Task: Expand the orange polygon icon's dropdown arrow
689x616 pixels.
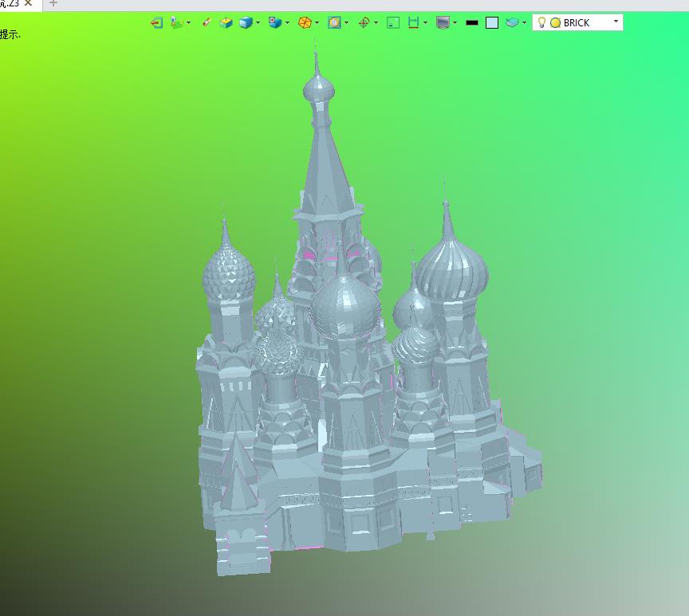Action: 317,23
